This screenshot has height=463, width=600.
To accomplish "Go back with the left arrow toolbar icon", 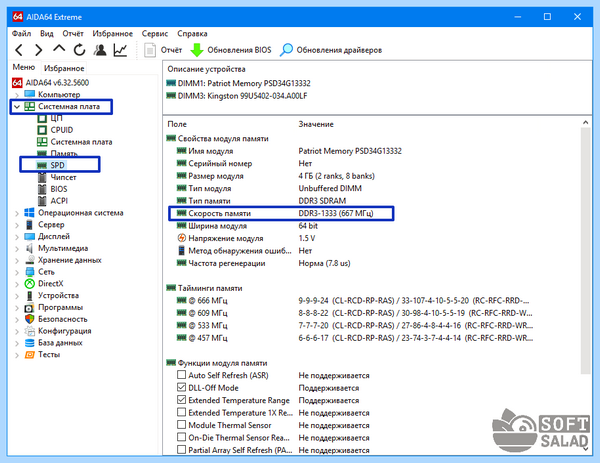I will click(19, 50).
